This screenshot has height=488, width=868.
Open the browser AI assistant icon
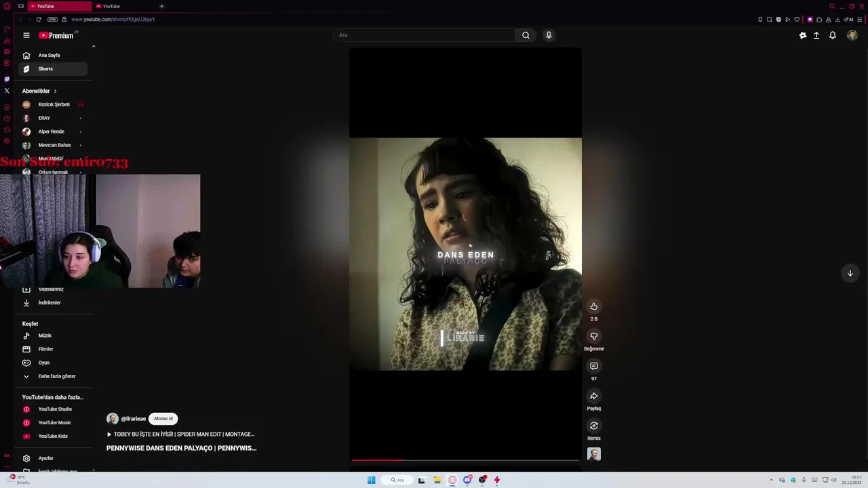click(x=849, y=19)
